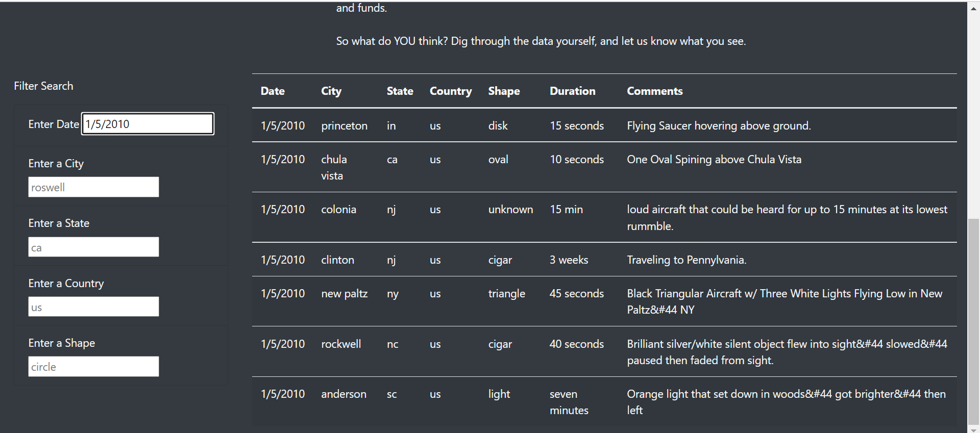Click the Shape filter containing circle
Viewport: 980px width, 433px height.
tap(93, 366)
